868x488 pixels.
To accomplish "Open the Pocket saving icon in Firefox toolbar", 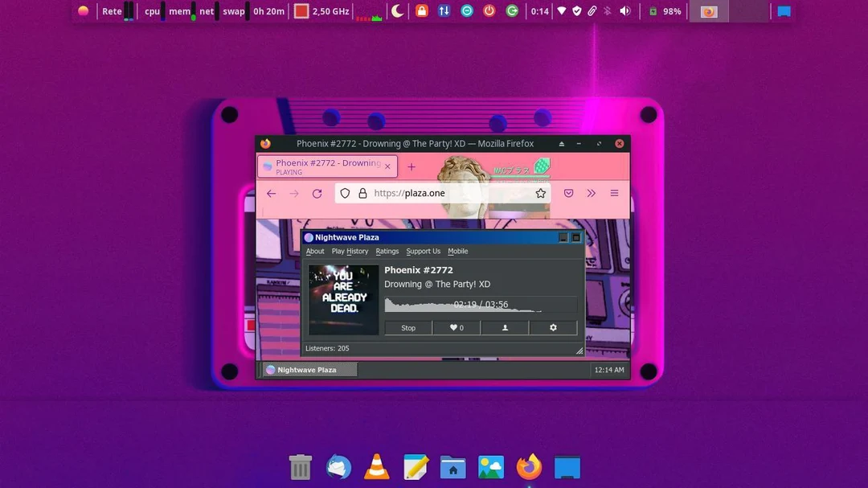I will point(568,193).
